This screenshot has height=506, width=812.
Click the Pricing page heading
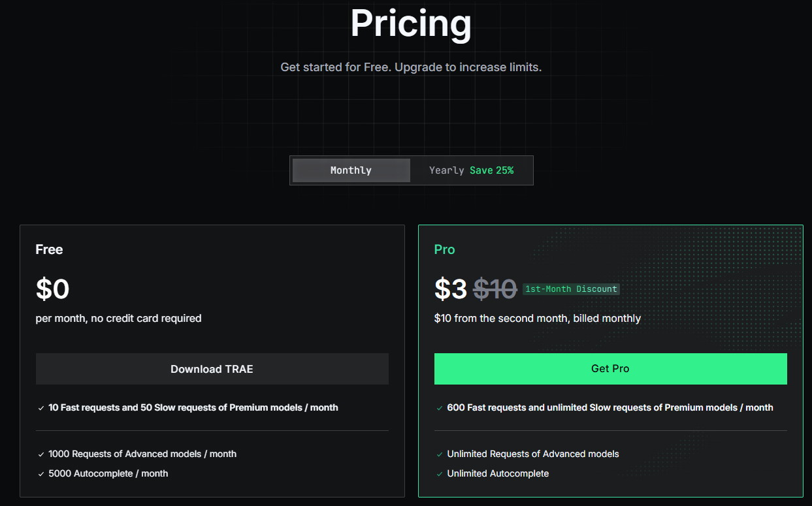click(x=411, y=24)
